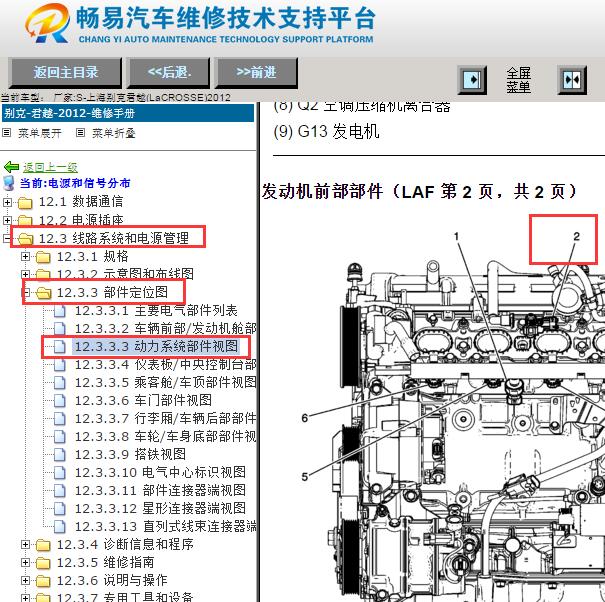Open the 12.3.3.2 车辆前部/发动机舱 page

click(166, 328)
